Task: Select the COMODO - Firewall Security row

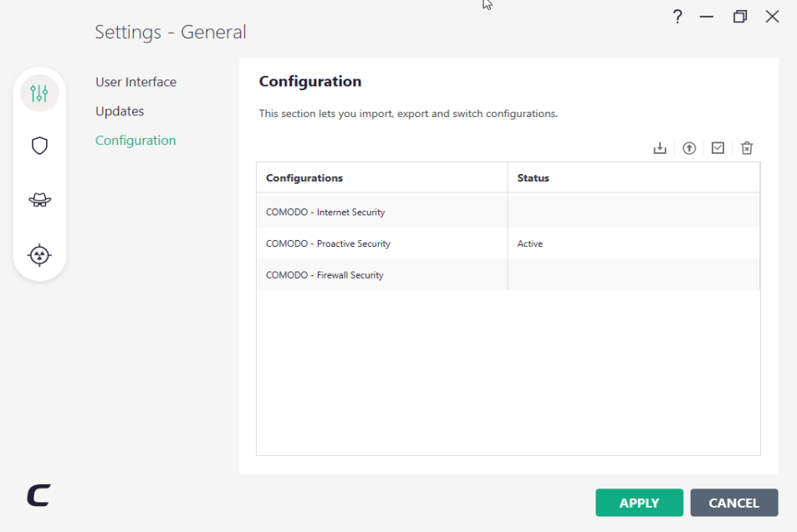Action: click(x=324, y=275)
